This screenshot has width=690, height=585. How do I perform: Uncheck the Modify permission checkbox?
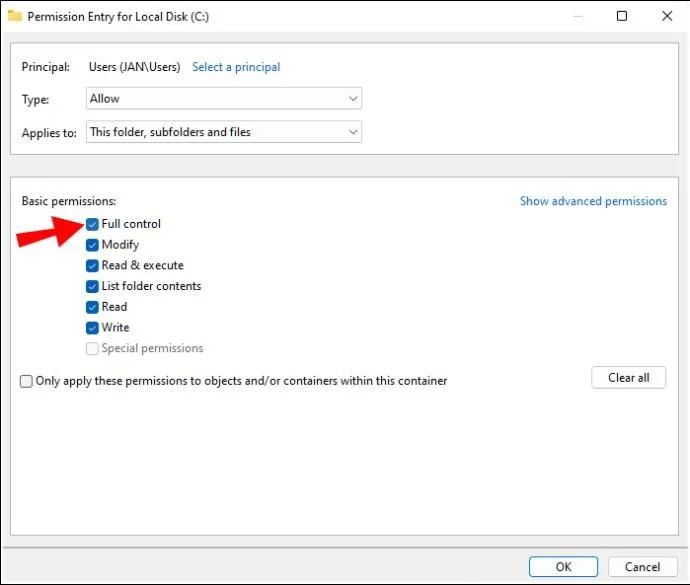point(92,245)
